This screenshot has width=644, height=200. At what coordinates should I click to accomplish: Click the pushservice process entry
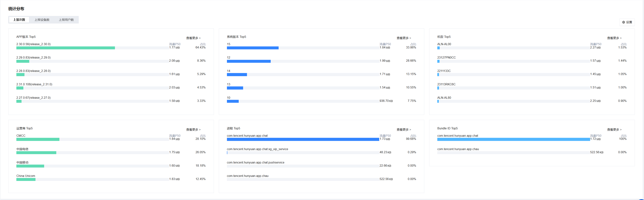coord(255,163)
